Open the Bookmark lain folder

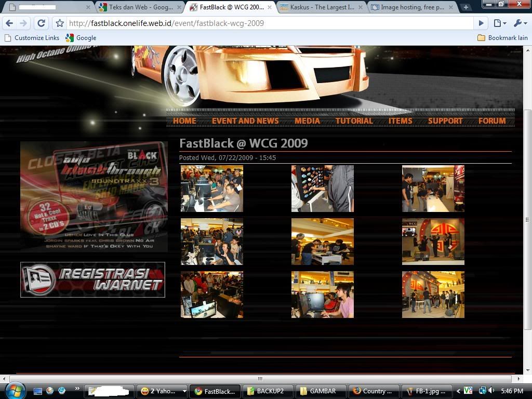click(x=502, y=38)
